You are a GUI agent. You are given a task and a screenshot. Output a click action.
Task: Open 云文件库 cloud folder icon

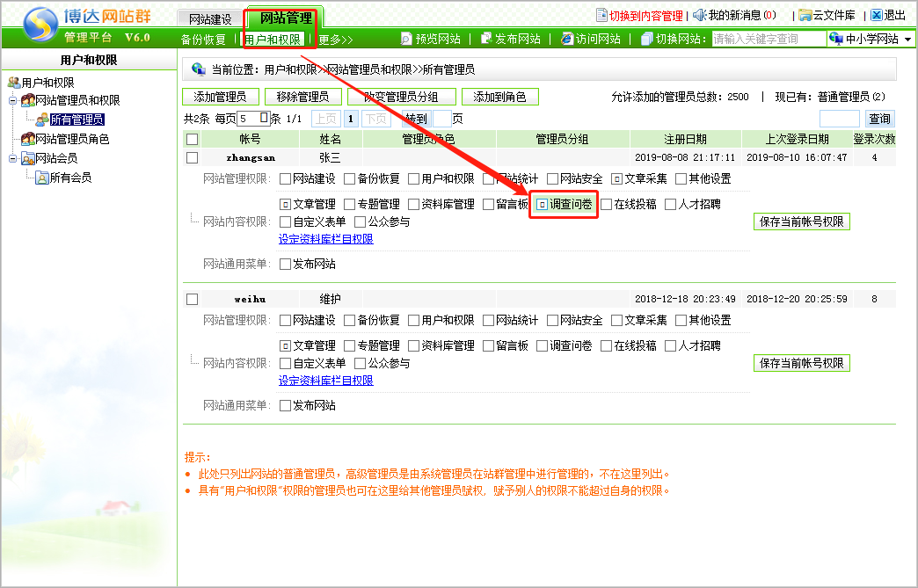point(805,15)
